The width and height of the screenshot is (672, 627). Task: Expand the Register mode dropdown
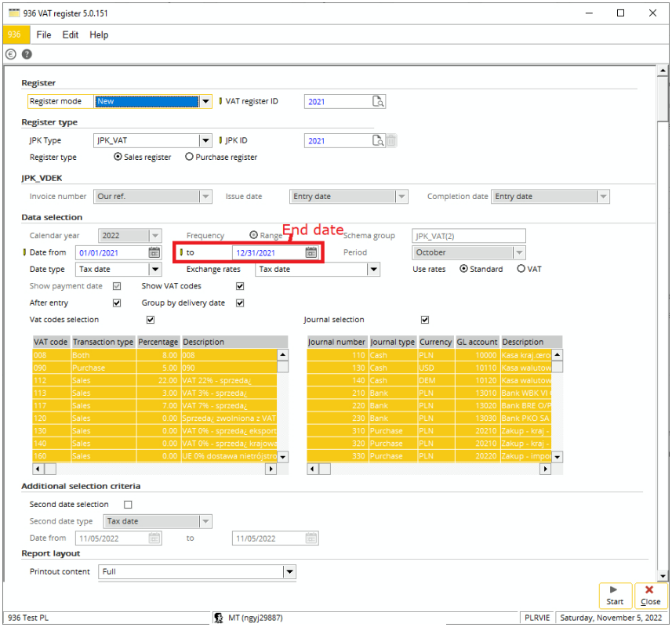click(x=205, y=101)
